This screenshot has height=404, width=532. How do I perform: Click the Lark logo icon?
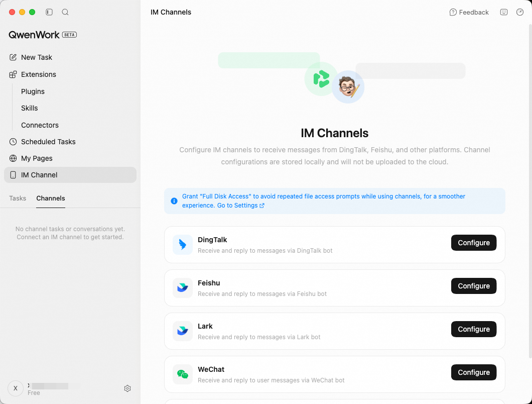tap(183, 331)
